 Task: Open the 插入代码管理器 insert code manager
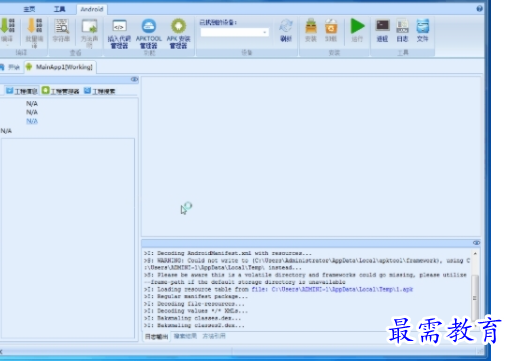click(x=119, y=33)
